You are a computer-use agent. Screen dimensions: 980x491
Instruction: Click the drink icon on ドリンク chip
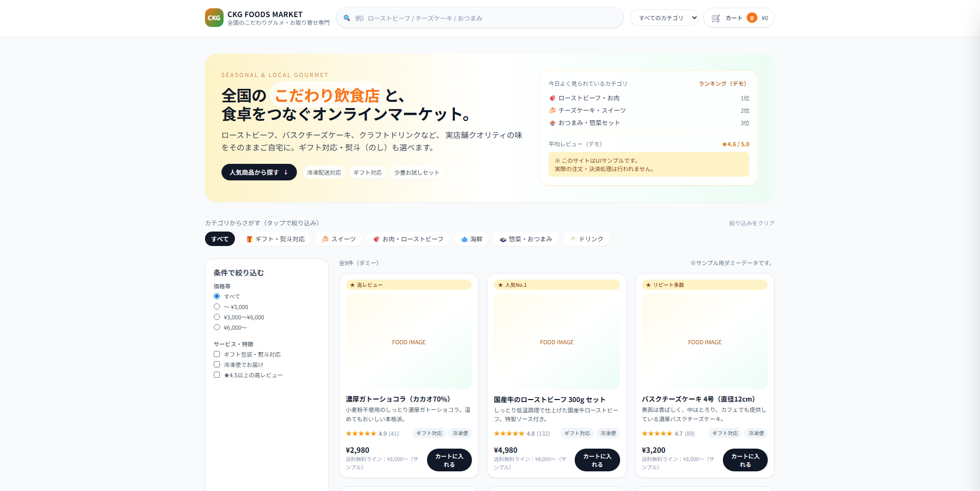573,239
